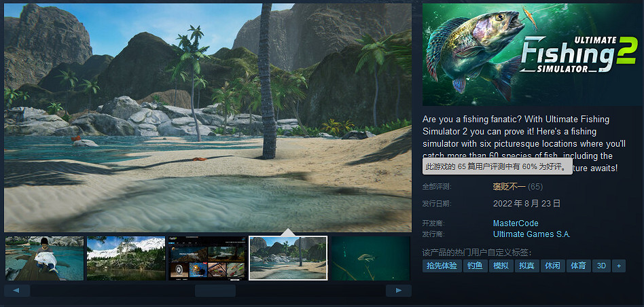Click the 发行商 label
Viewport: 644px width, 307px height.
[433, 234]
